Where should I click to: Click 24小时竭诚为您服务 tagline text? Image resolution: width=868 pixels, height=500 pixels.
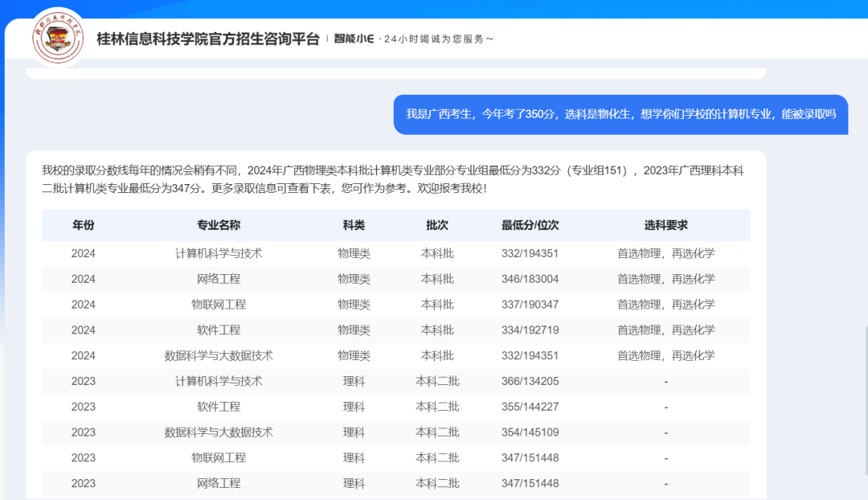click(x=439, y=39)
